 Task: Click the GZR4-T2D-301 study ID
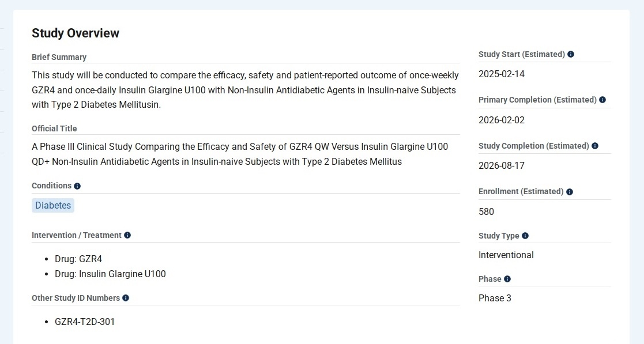pyautogui.click(x=85, y=322)
